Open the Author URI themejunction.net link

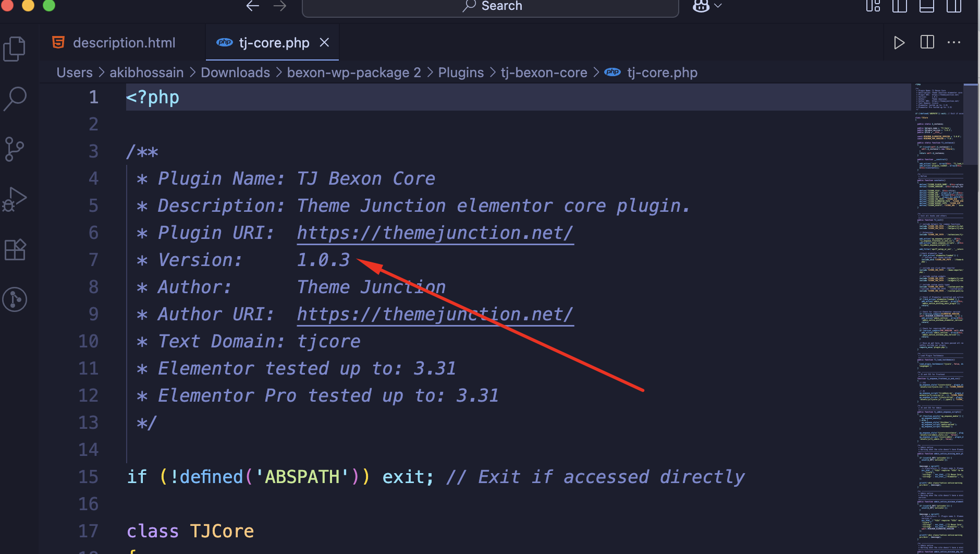click(435, 314)
